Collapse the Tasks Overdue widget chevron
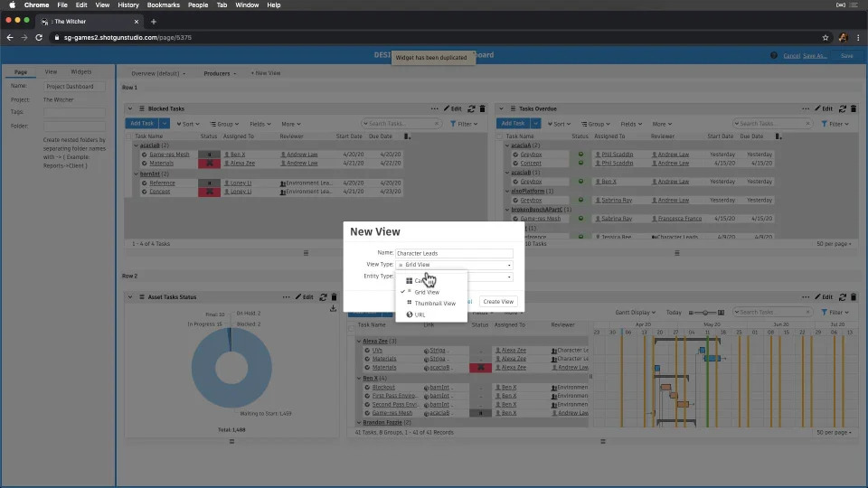 (501, 109)
